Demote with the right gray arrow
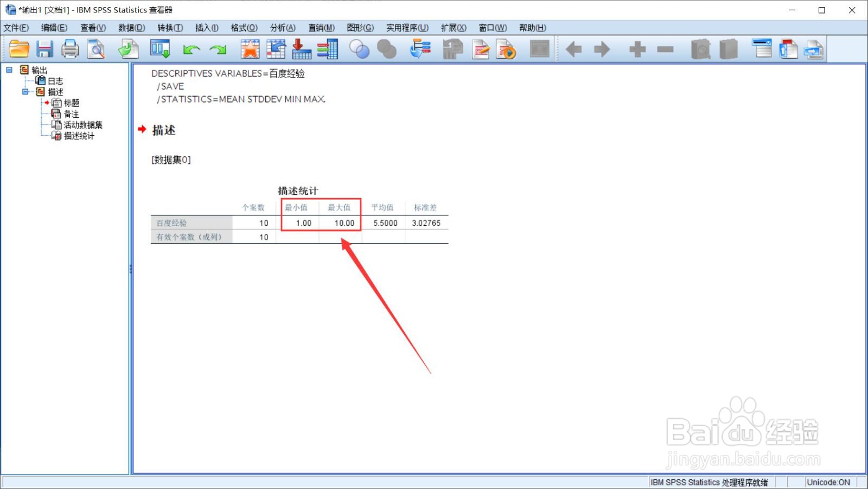The image size is (868, 489). click(x=602, y=49)
